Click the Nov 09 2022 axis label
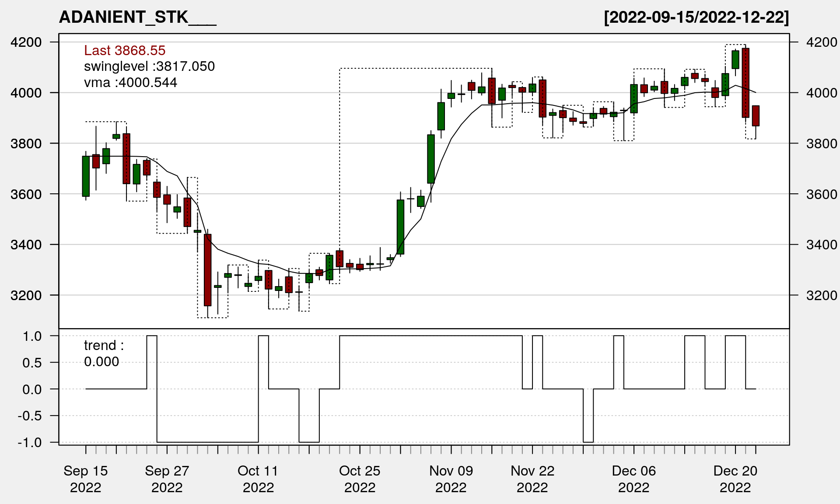 [451, 479]
